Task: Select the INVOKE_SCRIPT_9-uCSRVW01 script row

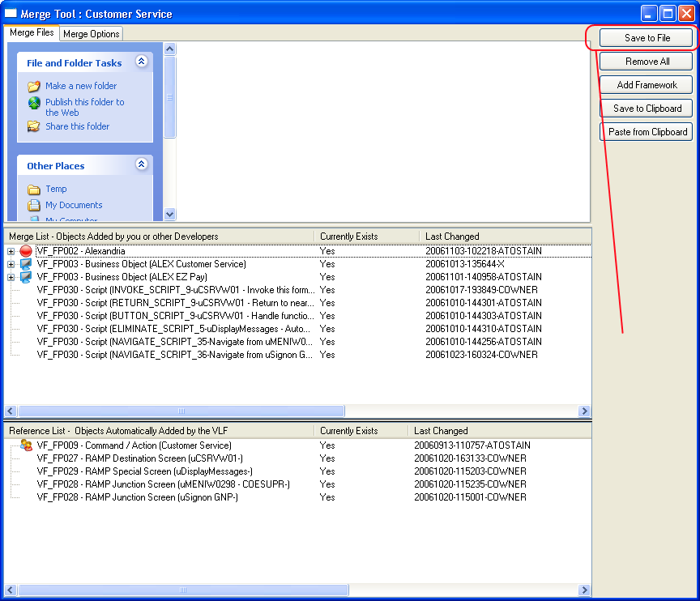Action: (x=298, y=290)
